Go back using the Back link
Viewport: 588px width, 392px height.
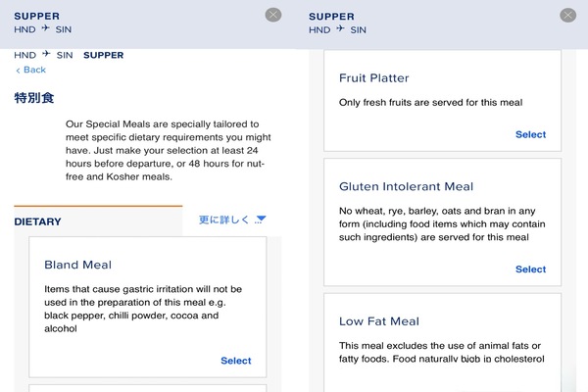34,71
